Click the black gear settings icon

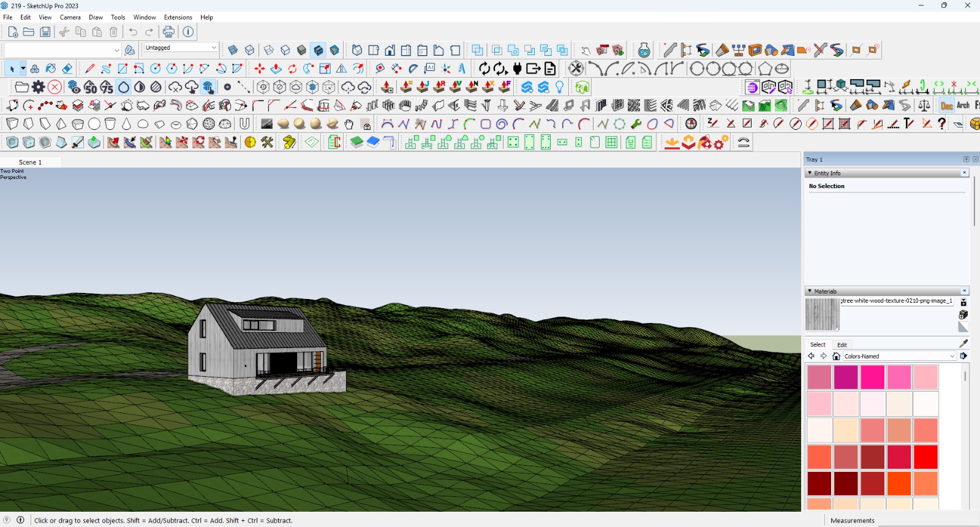click(x=39, y=87)
